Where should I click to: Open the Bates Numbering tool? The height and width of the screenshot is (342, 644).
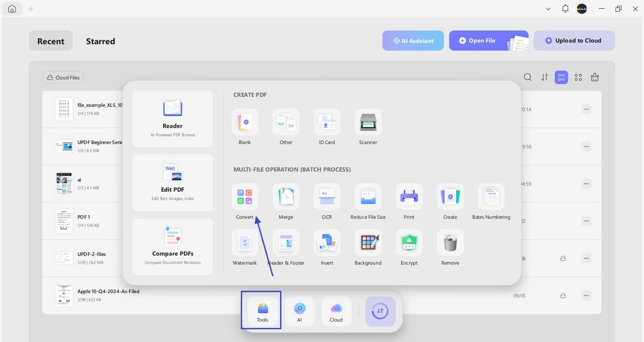pos(491,196)
